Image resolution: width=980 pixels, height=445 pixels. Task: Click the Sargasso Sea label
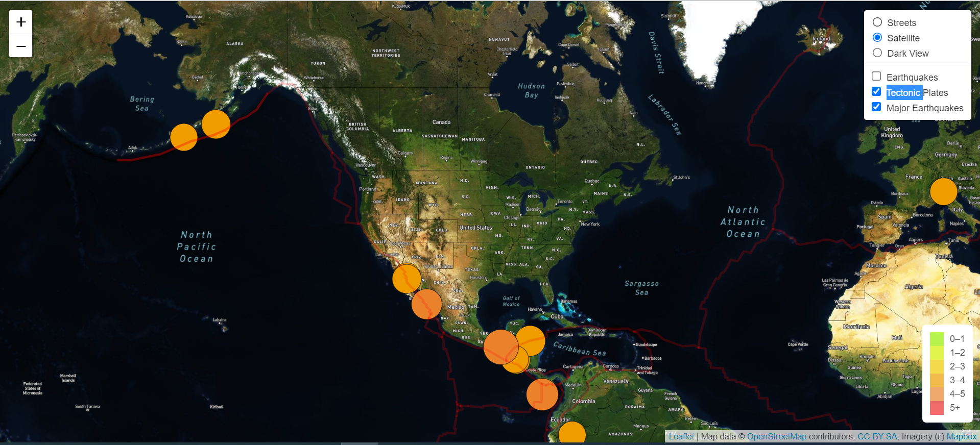pyautogui.click(x=642, y=288)
